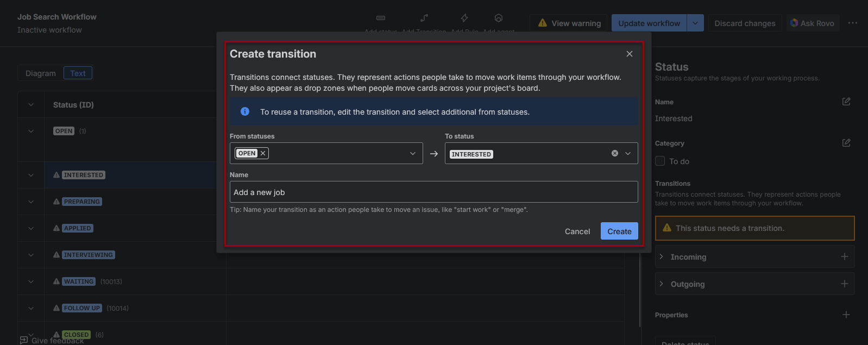Select the PREPARING status lozenge
Screen dimensions: 868x345
pos(82,202)
